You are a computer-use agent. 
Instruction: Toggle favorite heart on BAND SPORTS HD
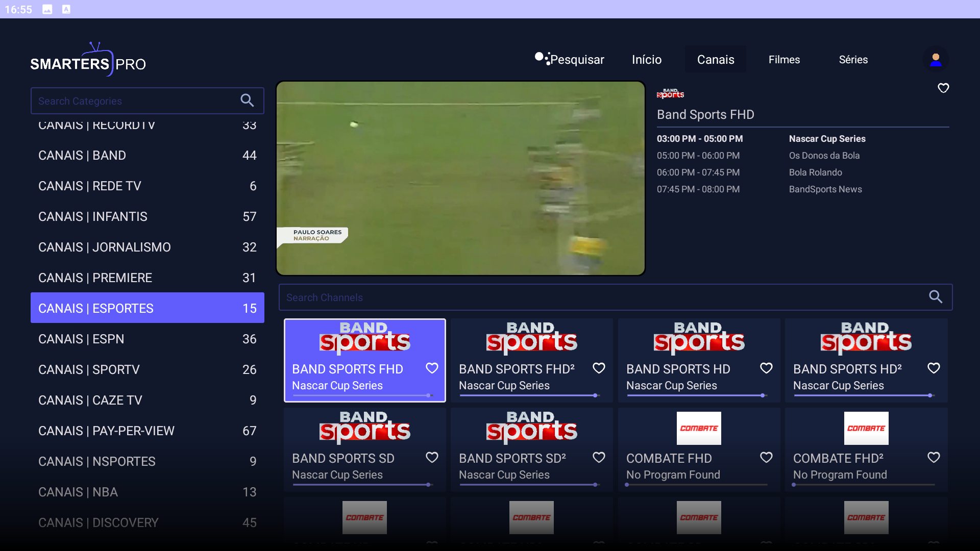tap(766, 368)
